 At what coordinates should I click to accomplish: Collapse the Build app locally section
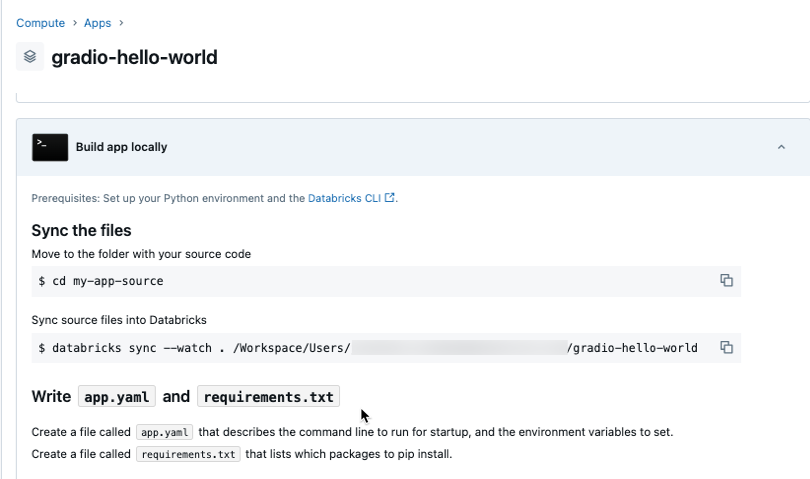(781, 147)
